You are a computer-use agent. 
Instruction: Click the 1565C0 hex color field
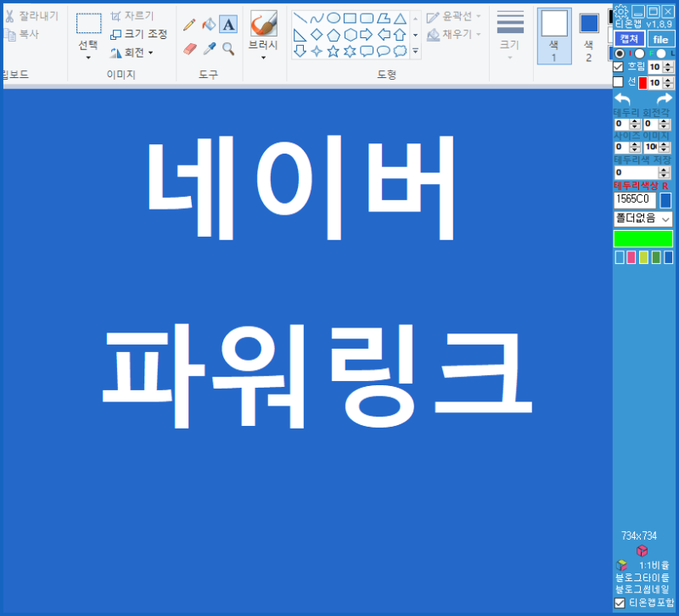[x=635, y=199]
